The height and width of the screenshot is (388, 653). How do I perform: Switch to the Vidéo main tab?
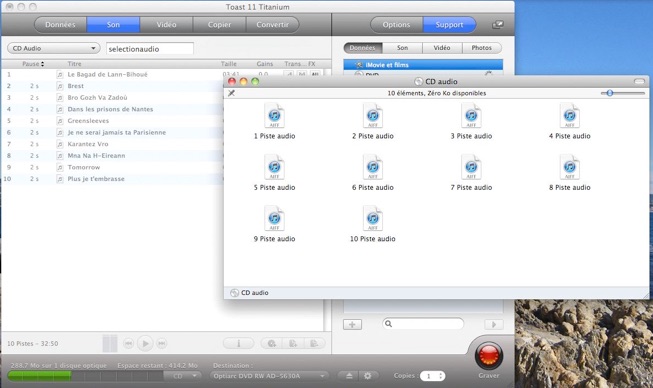point(166,25)
